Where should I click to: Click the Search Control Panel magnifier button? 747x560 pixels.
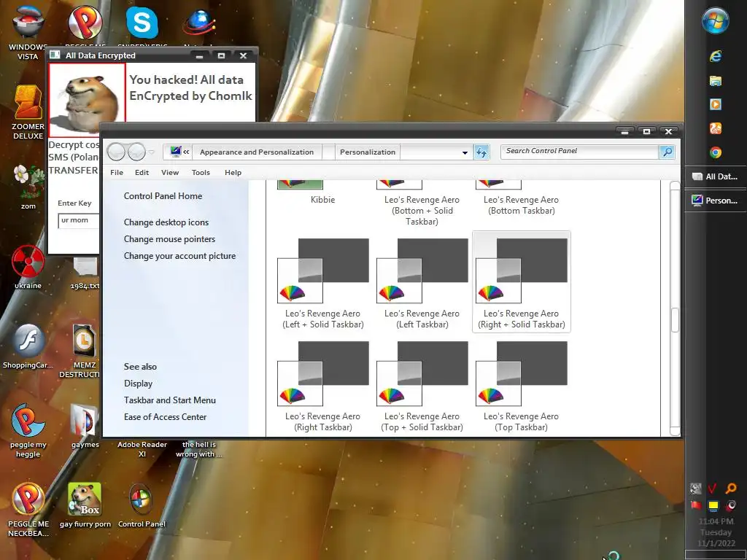point(667,152)
